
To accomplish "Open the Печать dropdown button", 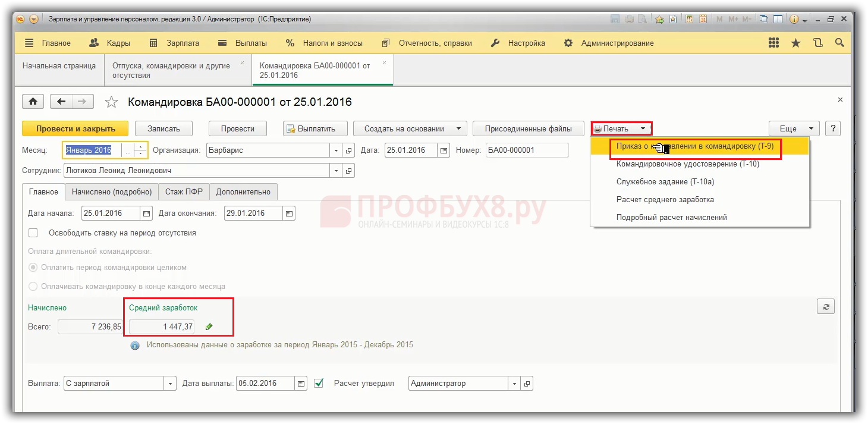I will click(621, 128).
